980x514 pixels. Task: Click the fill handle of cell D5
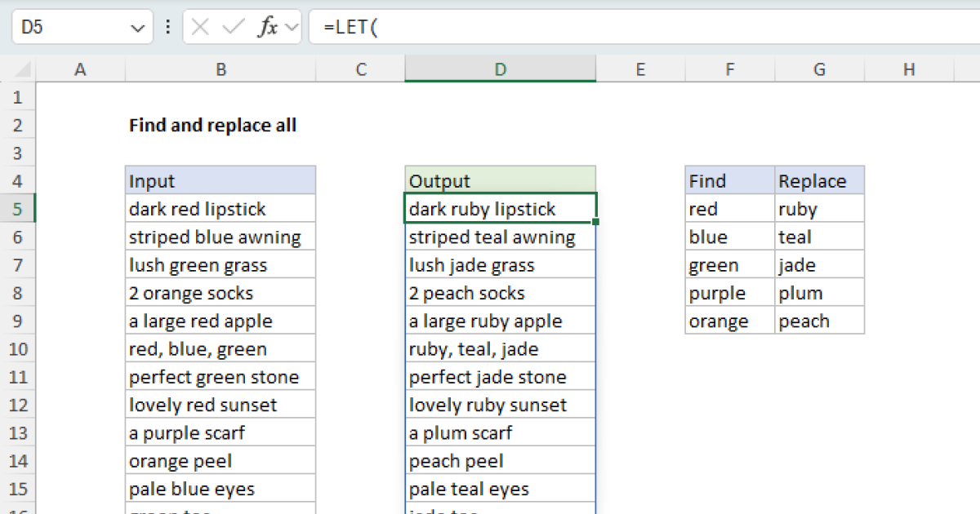(597, 222)
